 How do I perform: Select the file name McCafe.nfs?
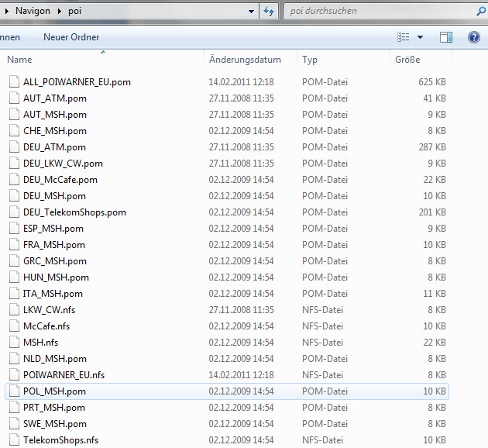click(46, 326)
